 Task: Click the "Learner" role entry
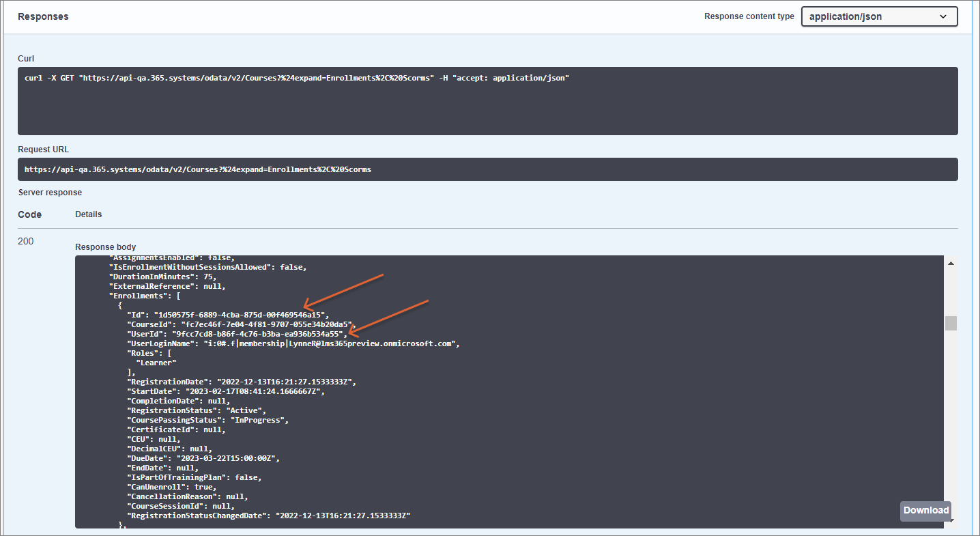pyautogui.click(x=156, y=363)
